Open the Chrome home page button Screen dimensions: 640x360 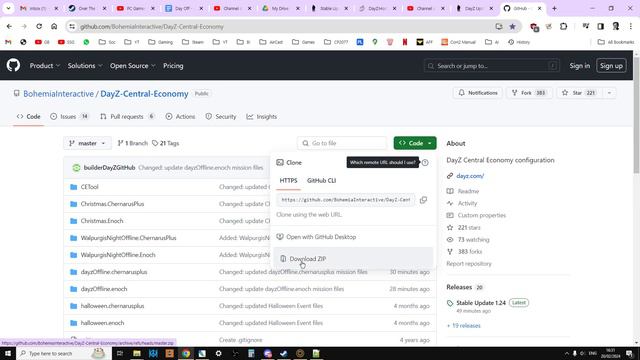(x=54, y=27)
